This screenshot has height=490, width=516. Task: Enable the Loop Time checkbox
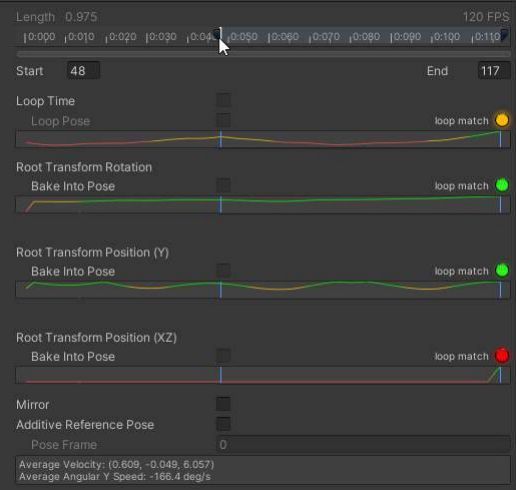click(223, 100)
